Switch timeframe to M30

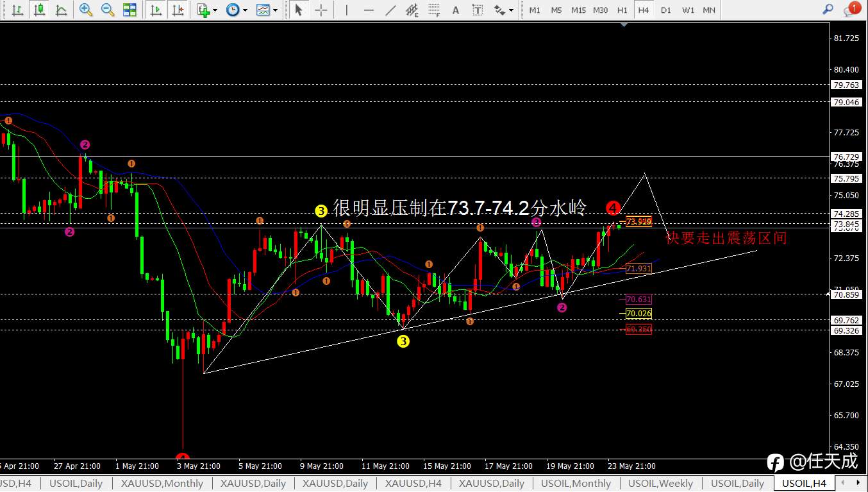[601, 10]
